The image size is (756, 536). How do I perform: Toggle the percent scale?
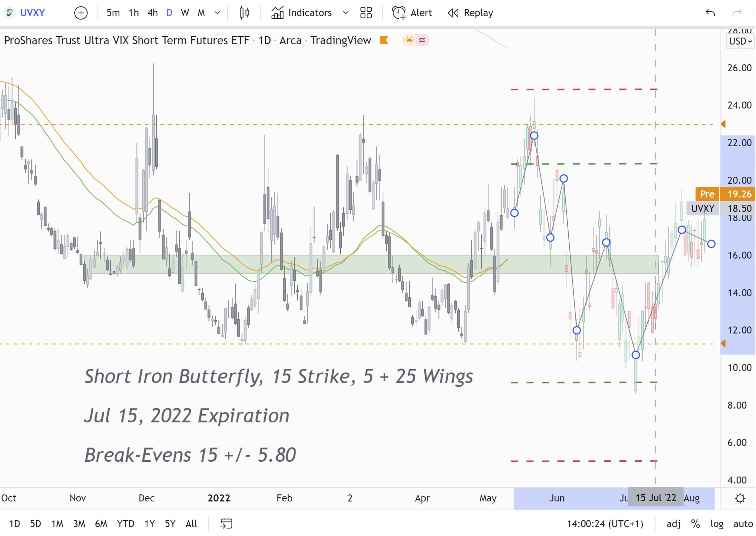(x=696, y=524)
